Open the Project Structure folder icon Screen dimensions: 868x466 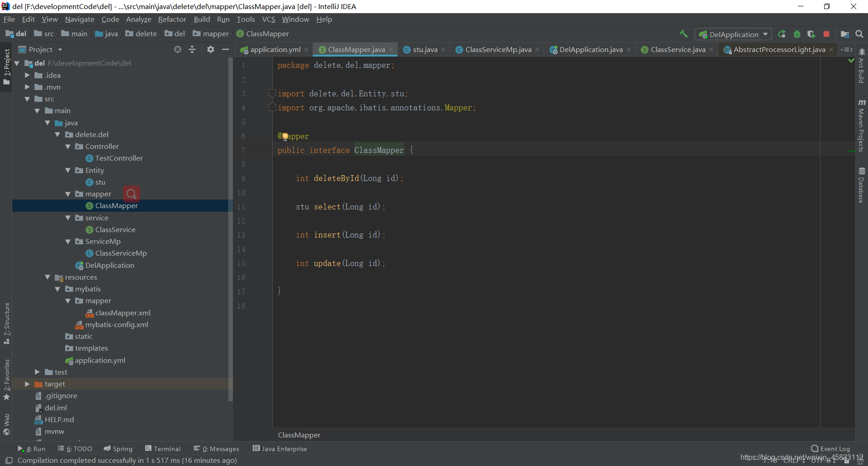tap(845, 34)
